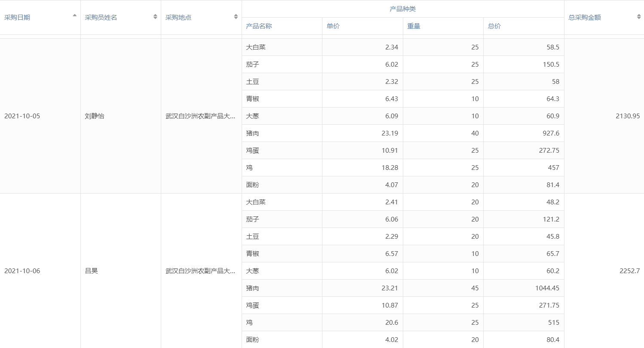
Task: Click the 总价 sub-column header
Action: tap(494, 26)
